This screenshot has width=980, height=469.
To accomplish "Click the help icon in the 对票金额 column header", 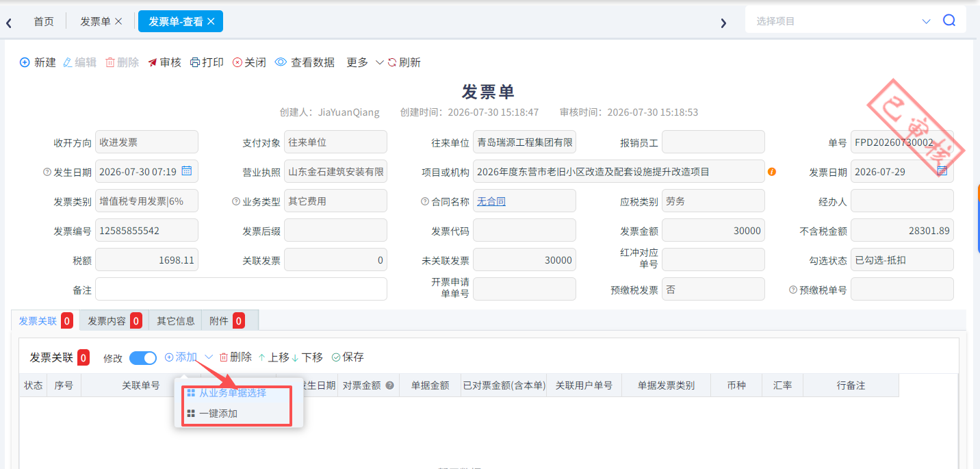I will point(390,385).
